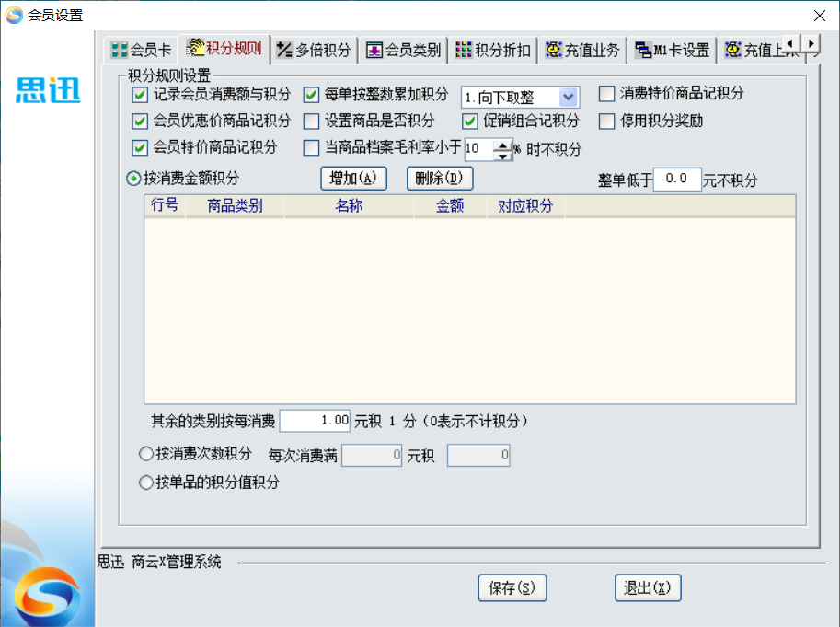This screenshot has width=840, height=627.
Task: Click the 增加(A) button
Action: point(353,178)
